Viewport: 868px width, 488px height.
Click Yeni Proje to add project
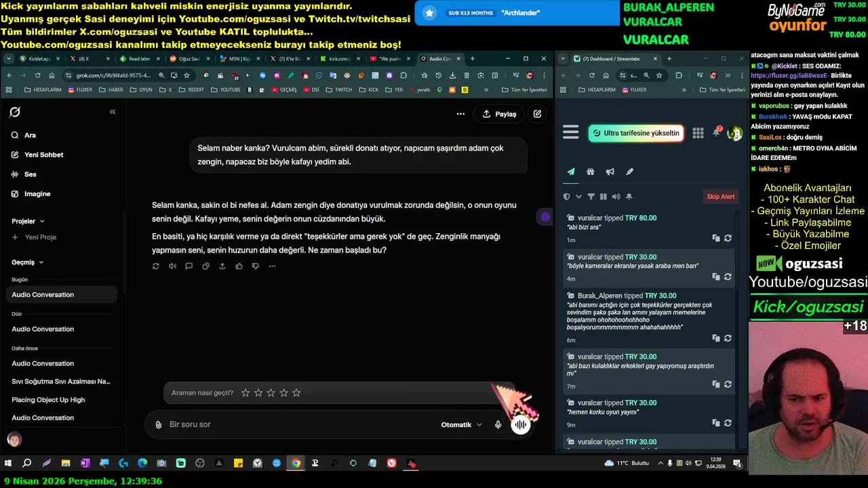tap(34, 237)
